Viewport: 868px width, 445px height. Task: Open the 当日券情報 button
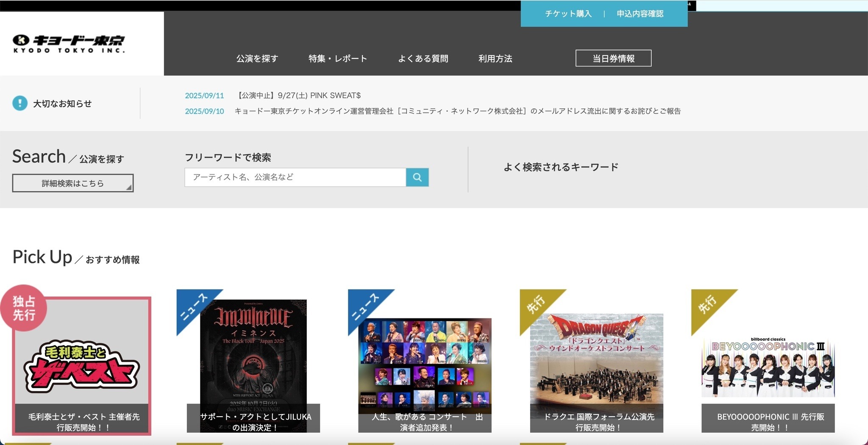[613, 58]
